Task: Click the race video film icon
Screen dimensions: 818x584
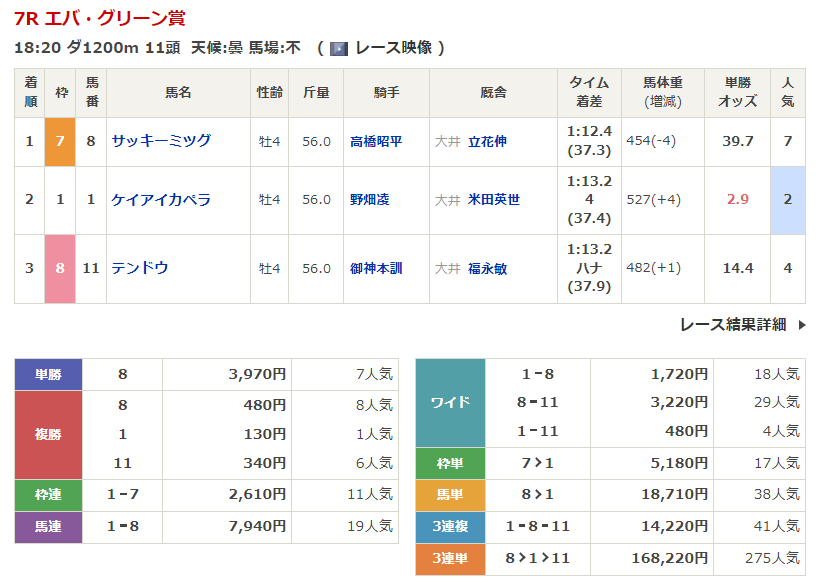Action: [x=339, y=49]
